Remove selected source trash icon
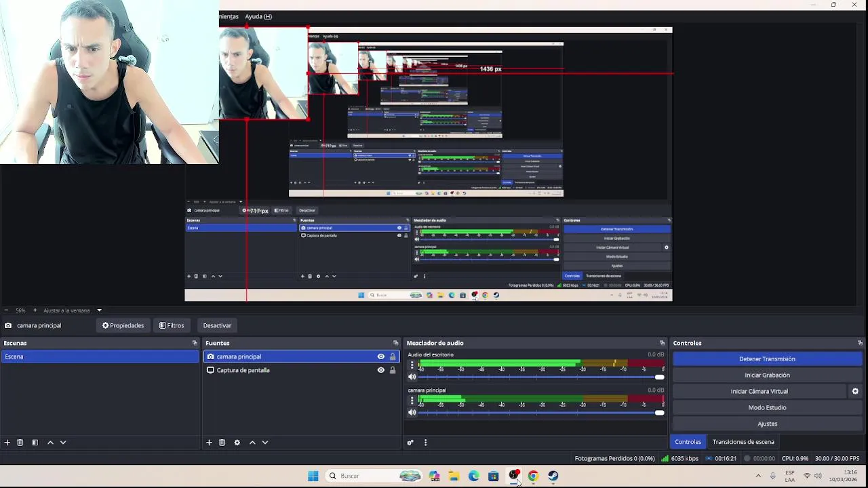 point(222,443)
